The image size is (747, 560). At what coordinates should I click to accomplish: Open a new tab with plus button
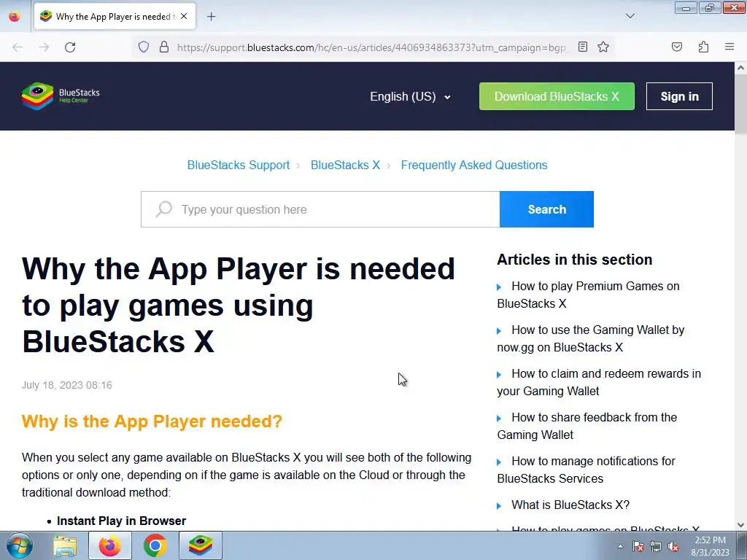coord(211,16)
